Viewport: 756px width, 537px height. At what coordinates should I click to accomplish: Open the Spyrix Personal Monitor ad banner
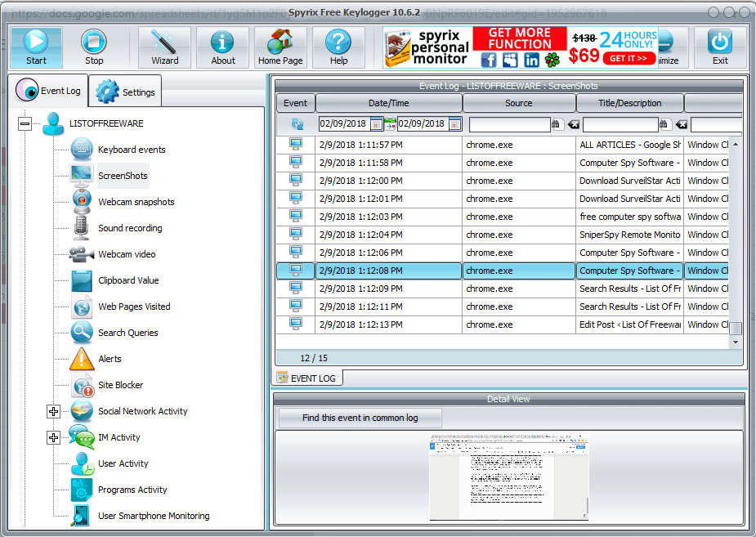tap(521, 47)
